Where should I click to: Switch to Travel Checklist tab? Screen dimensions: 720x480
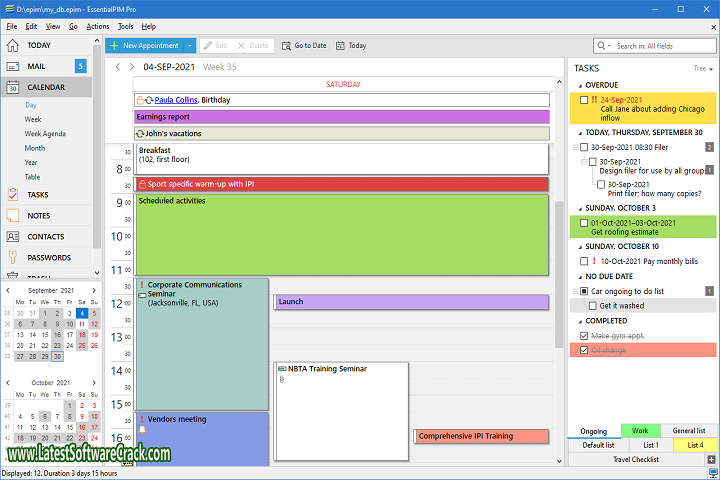[636, 459]
